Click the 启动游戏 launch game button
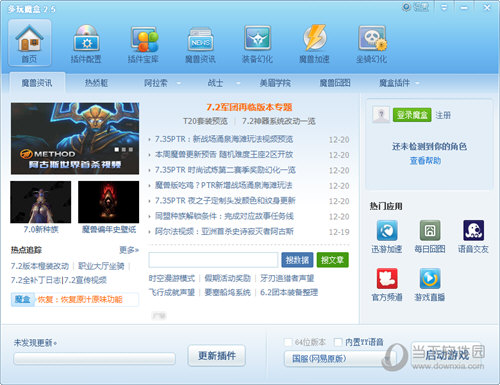Image resolution: width=500 pixels, height=385 pixels. [x=447, y=355]
